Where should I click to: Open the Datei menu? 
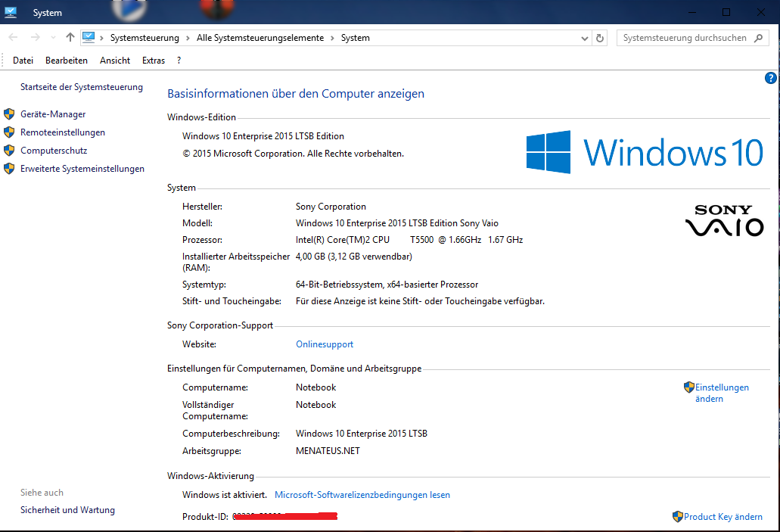pyautogui.click(x=23, y=61)
